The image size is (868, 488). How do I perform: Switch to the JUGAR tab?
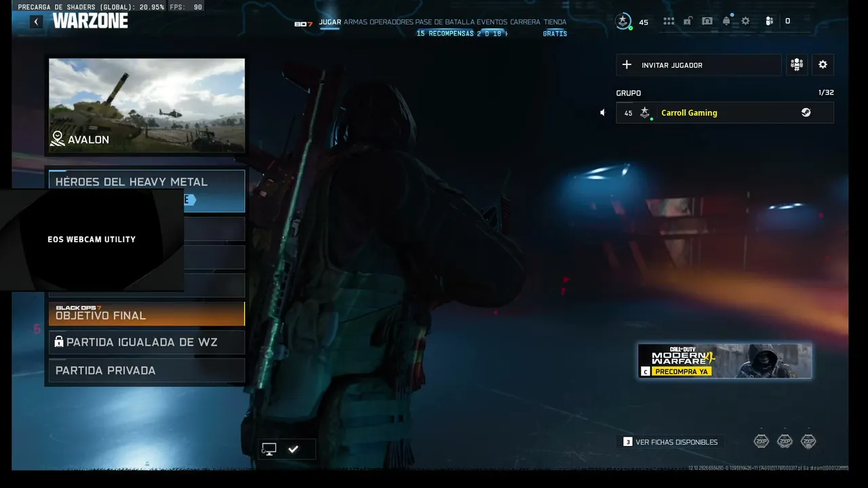(330, 22)
